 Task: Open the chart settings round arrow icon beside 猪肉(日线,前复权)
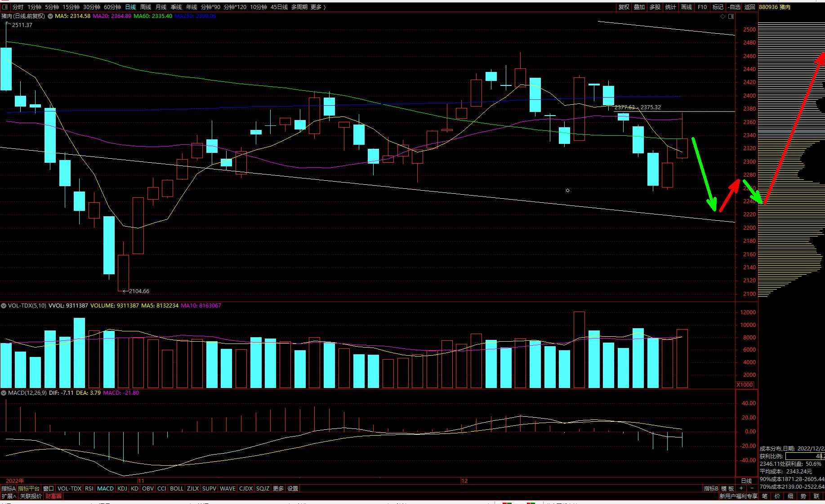point(50,16)
